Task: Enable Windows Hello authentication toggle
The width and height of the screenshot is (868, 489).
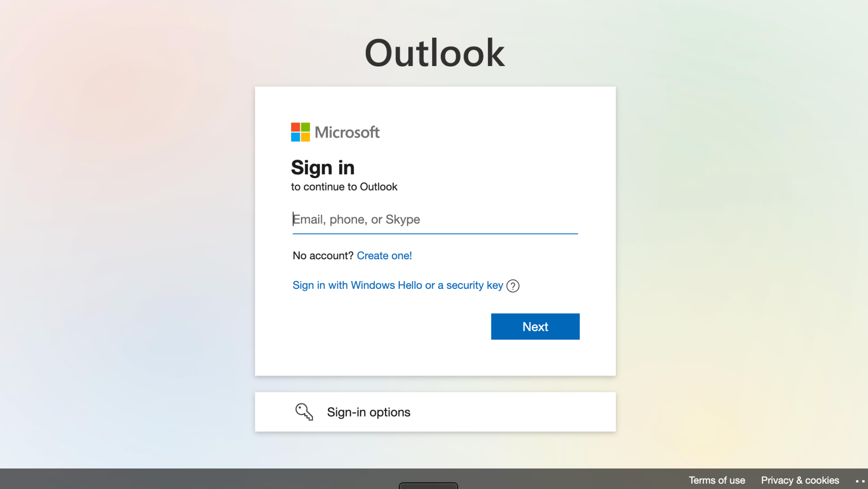Action: coord(397,285)
